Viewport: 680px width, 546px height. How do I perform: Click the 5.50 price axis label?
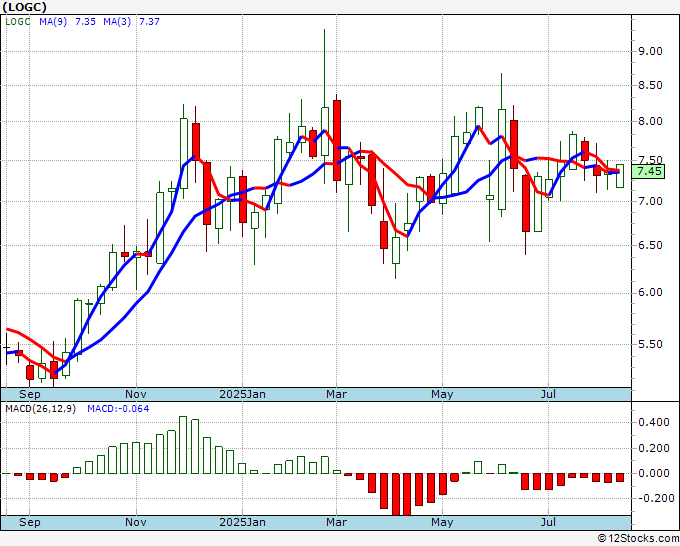click(x=650, y=344)
